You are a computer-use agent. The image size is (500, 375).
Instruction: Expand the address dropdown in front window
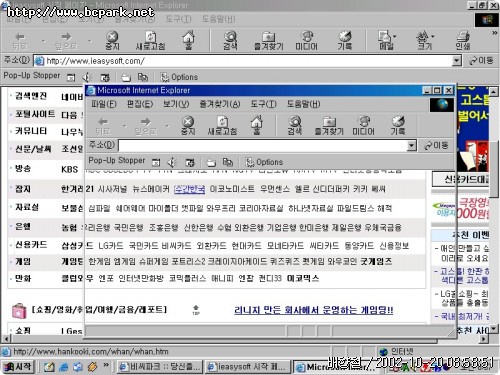point(412,146)
